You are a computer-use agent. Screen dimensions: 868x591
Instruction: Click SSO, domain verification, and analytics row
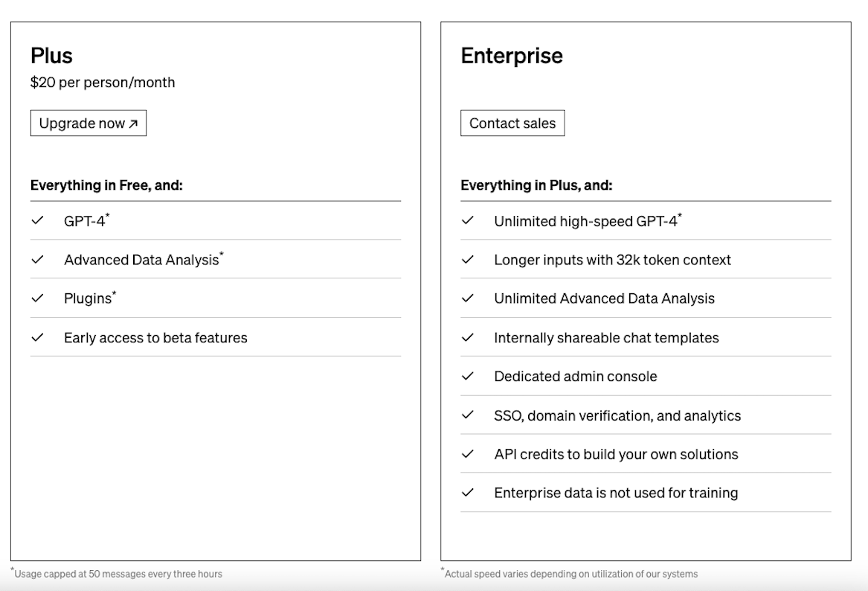[617, 415]
